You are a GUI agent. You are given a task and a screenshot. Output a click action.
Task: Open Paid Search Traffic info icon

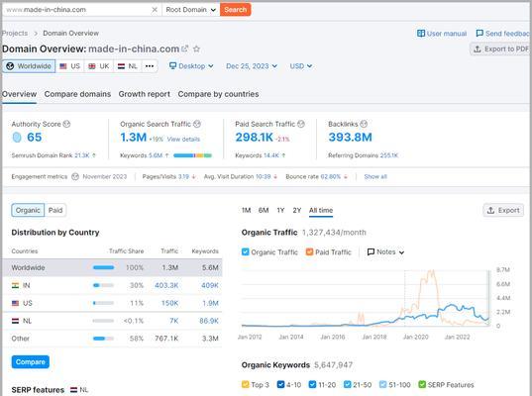coord(301,124)
